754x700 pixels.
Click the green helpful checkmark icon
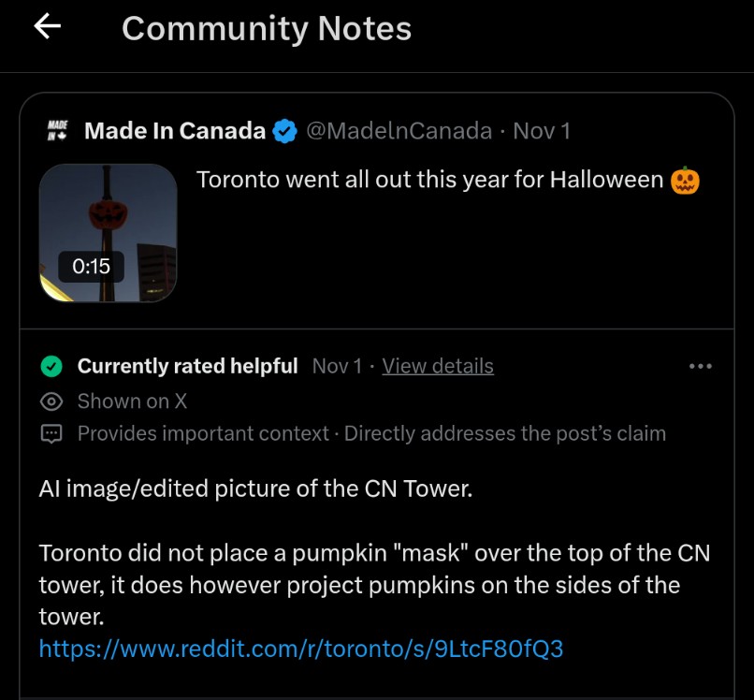coord(52,366)
